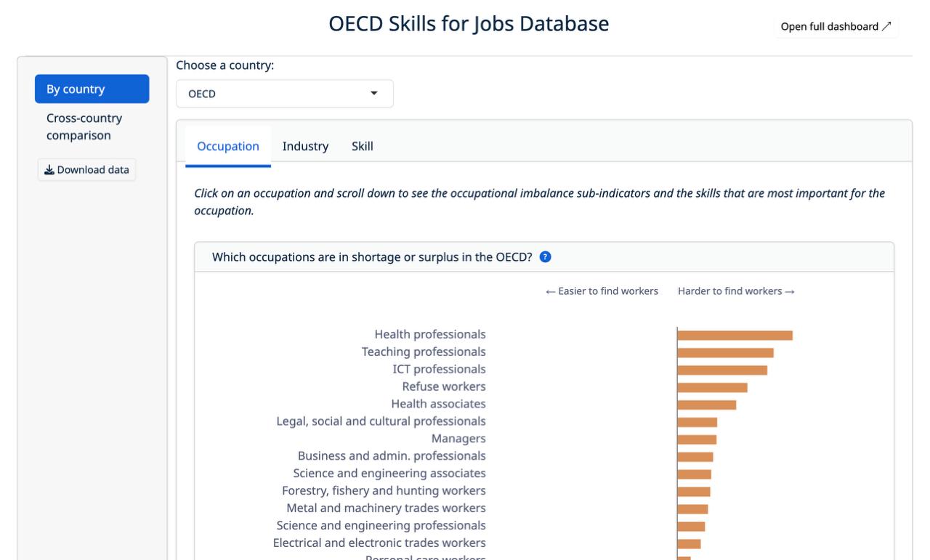Click the Harder to find workers label

(736, 291)
